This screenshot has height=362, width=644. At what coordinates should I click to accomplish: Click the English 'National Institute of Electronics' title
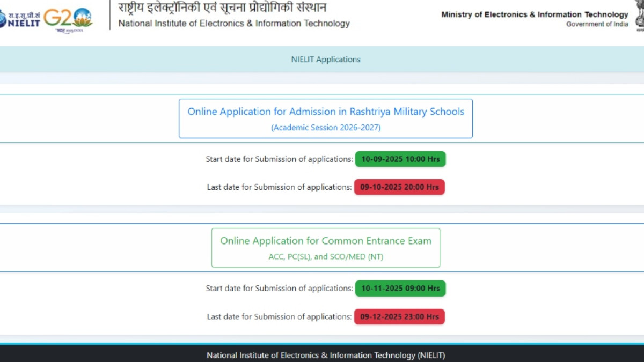tap(234, 24)
